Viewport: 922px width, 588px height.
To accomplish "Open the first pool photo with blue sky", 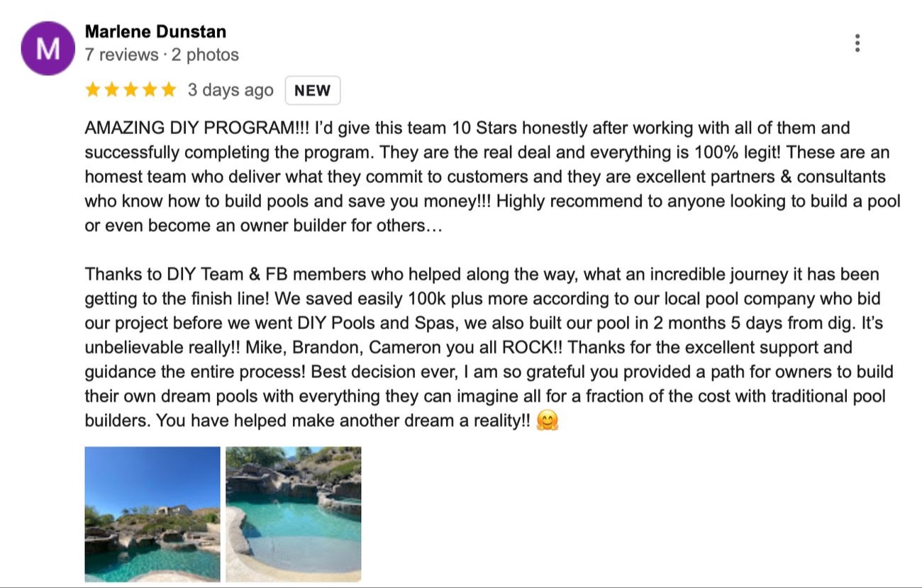I will point(152,514).
